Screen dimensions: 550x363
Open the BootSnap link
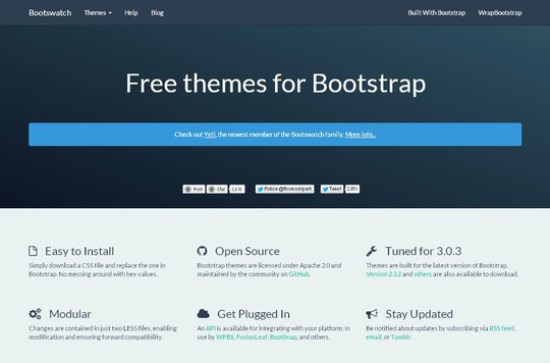(283, 337)
